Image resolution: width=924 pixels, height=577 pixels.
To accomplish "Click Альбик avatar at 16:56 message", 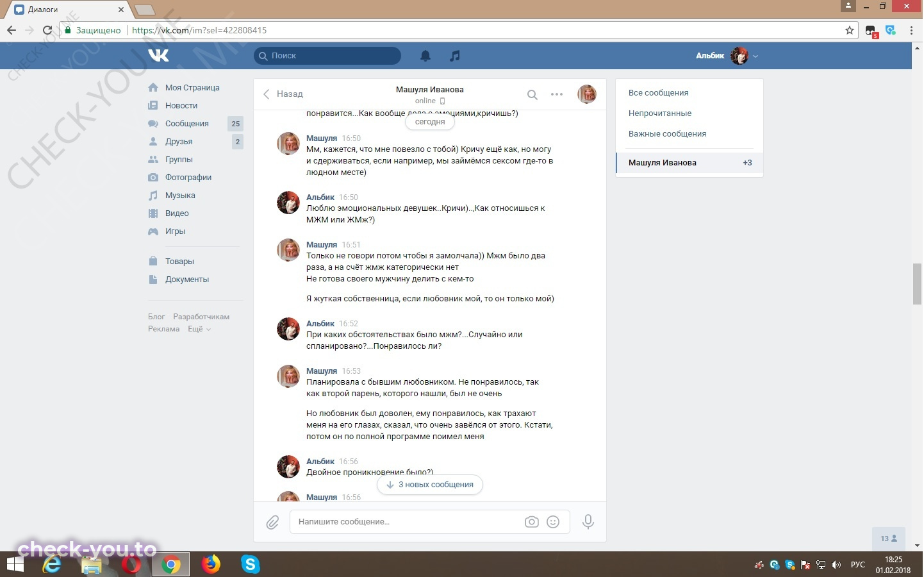I will coord(288,467).
